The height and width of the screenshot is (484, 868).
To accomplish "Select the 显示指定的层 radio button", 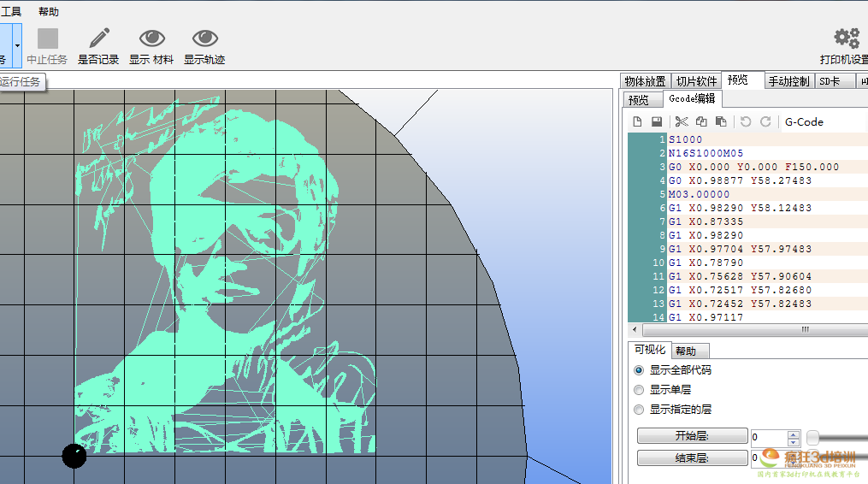I will click(639, 410).
